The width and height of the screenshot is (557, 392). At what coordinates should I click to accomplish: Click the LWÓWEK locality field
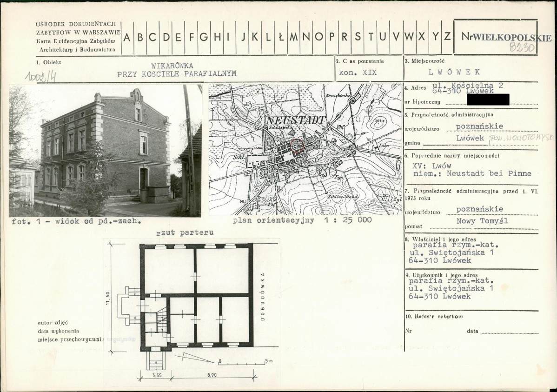click(x=454, y=72)
